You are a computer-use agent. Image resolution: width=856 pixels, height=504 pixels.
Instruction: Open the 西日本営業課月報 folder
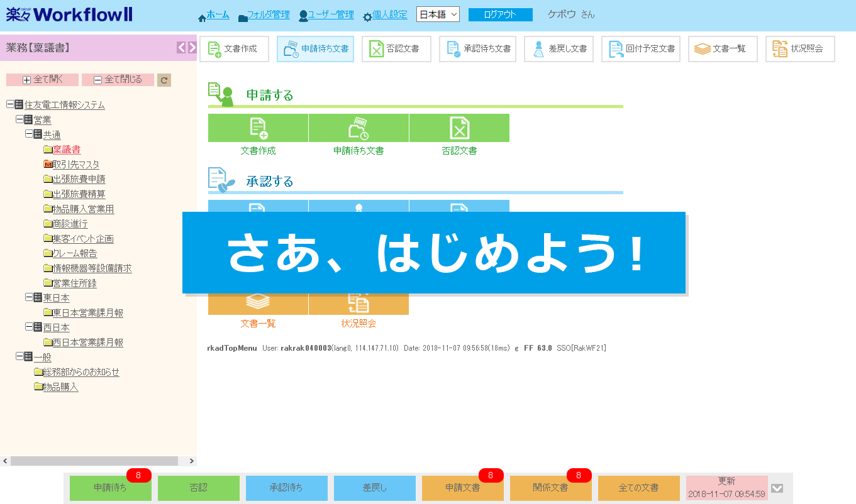(x=87, y=342)
